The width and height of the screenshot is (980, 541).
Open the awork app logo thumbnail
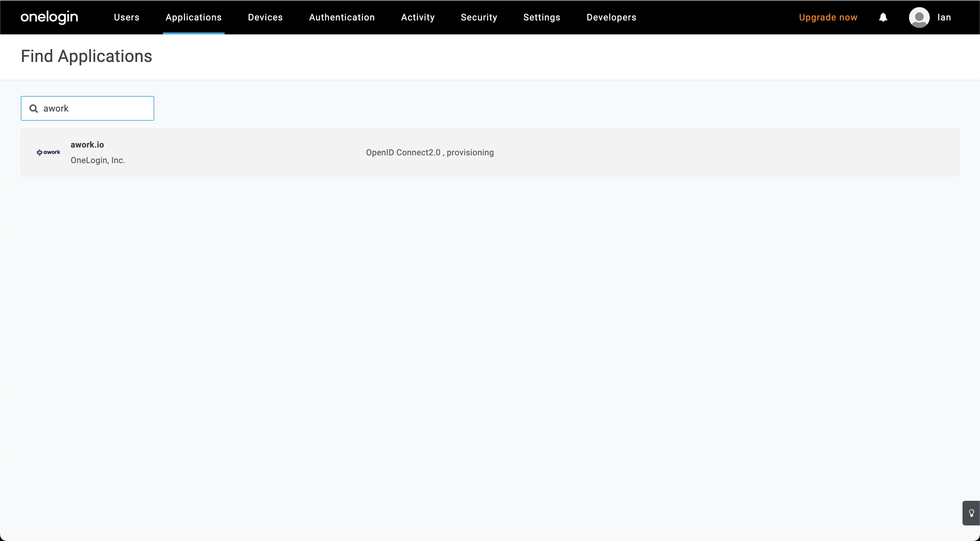coord(48,152)
